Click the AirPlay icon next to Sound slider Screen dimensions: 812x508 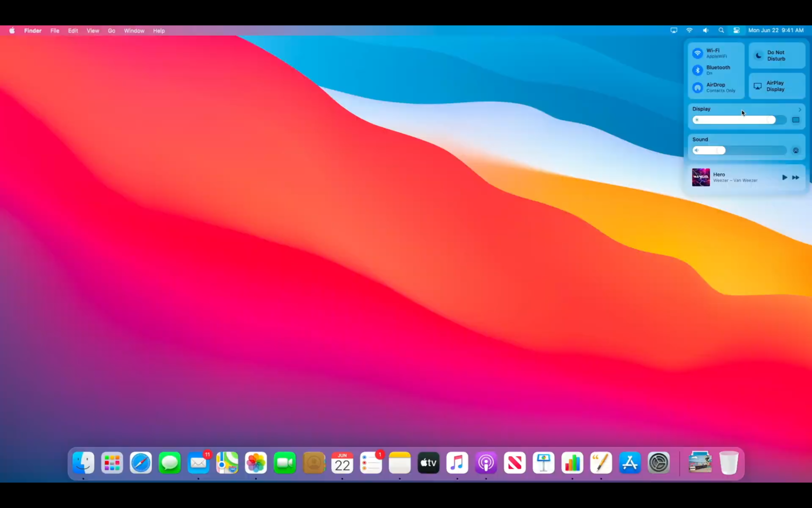(796, 150)
